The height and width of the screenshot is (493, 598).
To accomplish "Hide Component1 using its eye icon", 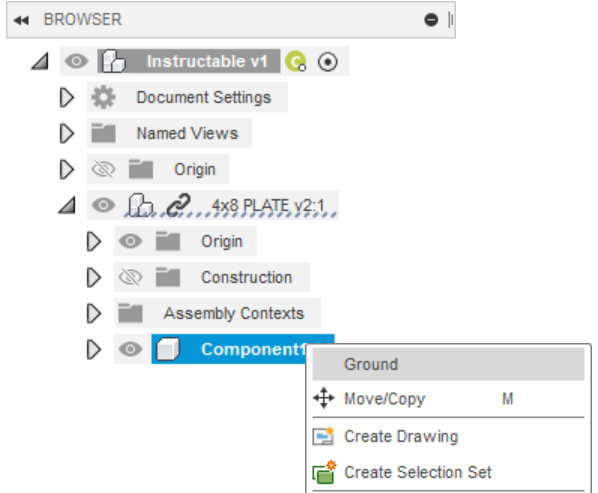I will click(x=130, y=349).
